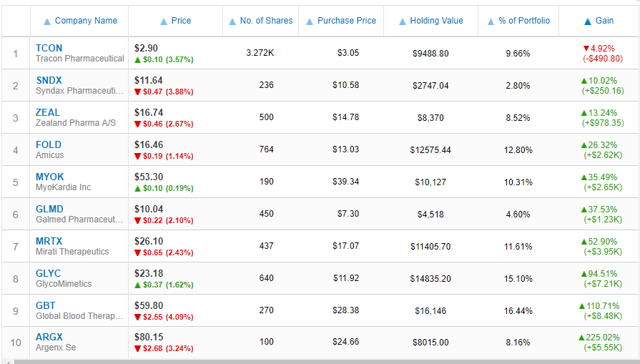The image size is (640, 364).
Task: Click the 640 shares cell for GLYC
Action: (x=266, y=278)
